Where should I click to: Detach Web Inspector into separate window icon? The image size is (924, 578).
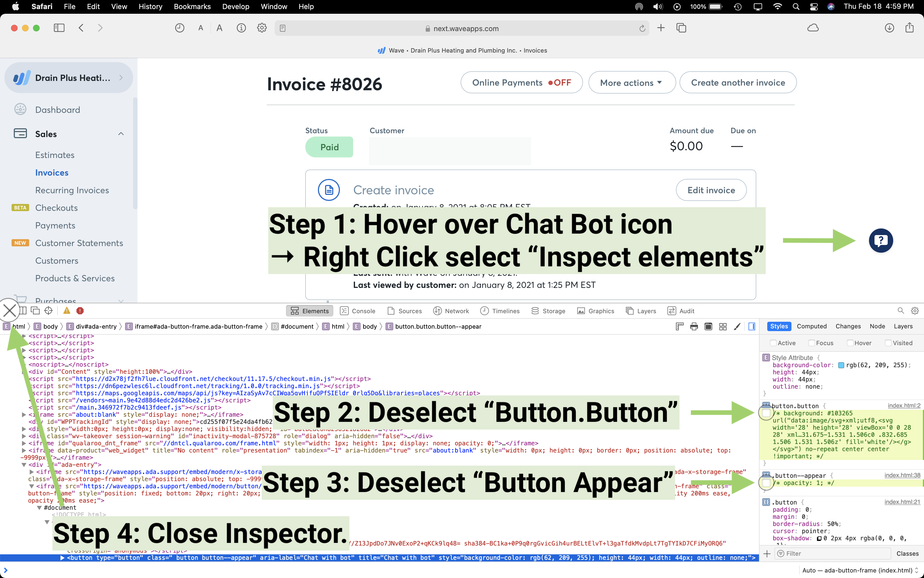point(35,311)
